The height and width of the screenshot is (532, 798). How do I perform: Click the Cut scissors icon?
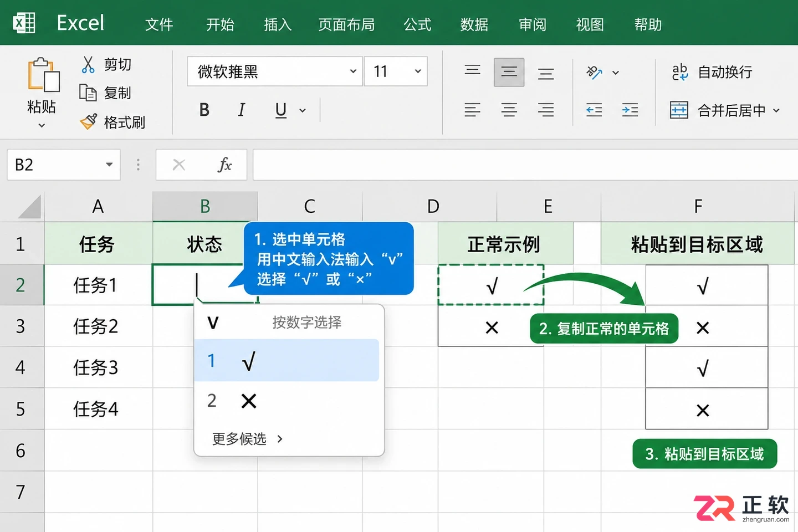coord(88,64)
